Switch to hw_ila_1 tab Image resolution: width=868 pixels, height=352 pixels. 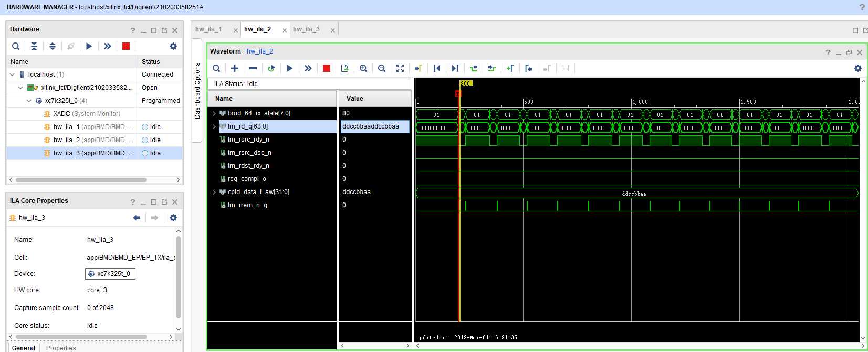(208, 29)
